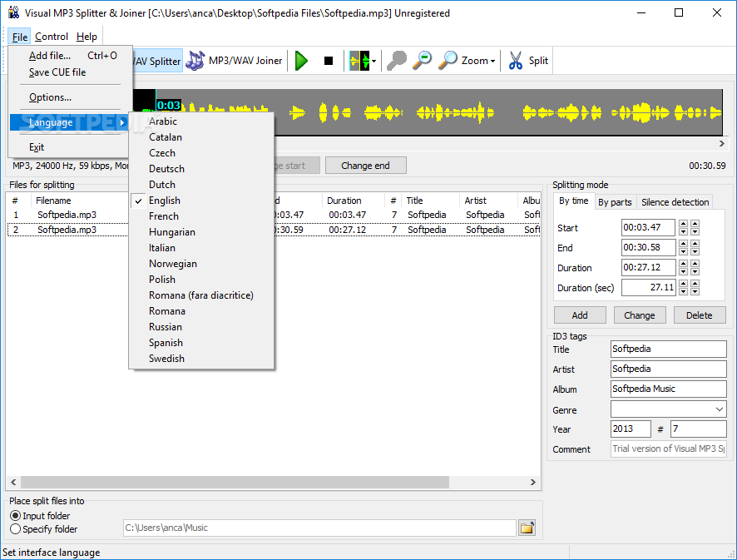737x560 pixels.
Task: Play the audio with the green play icon
Action: point(301,61)
